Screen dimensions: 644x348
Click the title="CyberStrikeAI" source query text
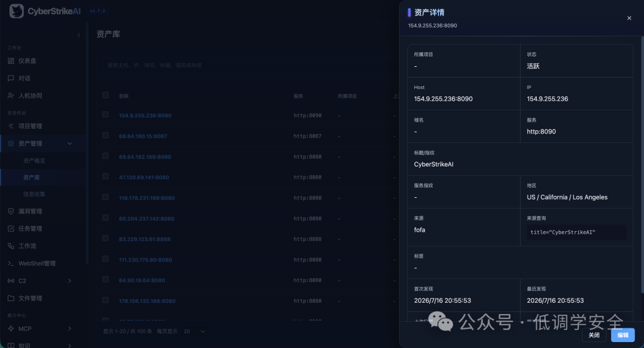click(563, 232)
